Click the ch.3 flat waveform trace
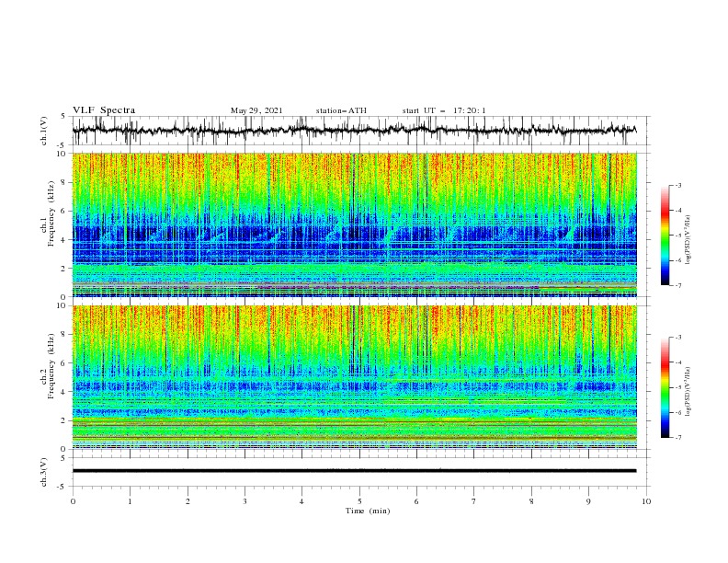Screen dimensions: 728x563 pos(354,471)
